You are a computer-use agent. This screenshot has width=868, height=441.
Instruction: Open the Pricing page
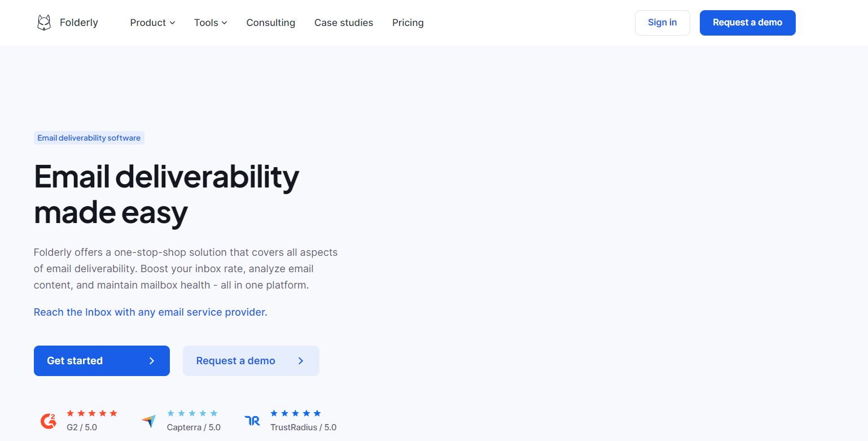(x=408, y=23)
